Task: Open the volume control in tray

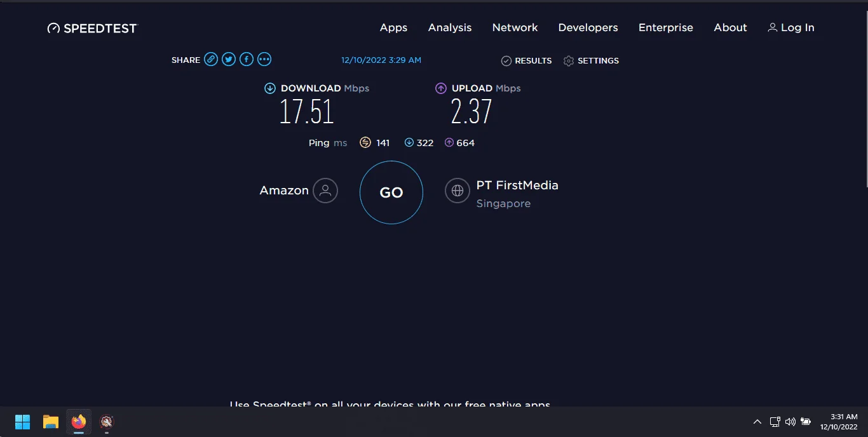Action: pyautogui.click(x=790, y=422)
